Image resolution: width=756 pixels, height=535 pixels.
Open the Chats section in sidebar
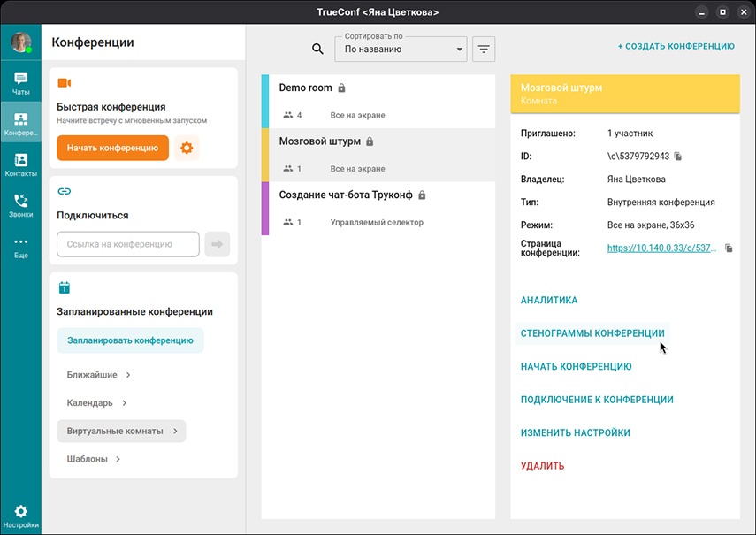20,83
